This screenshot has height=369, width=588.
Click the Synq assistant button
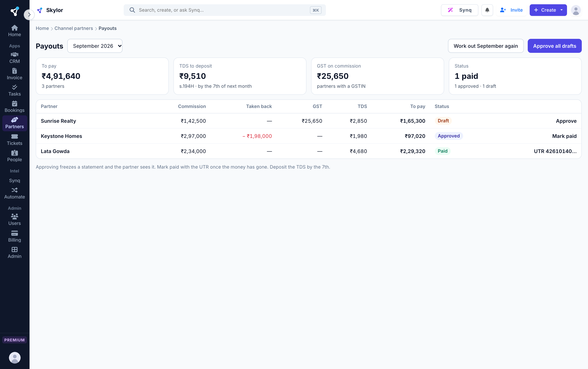(x=459, y=10)
